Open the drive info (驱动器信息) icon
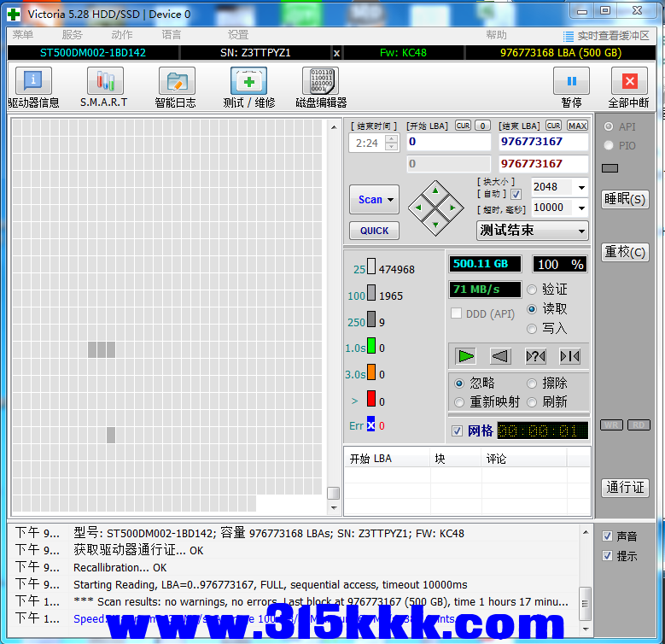The width and height of the screenshot is (665, 644). point(33,80)
